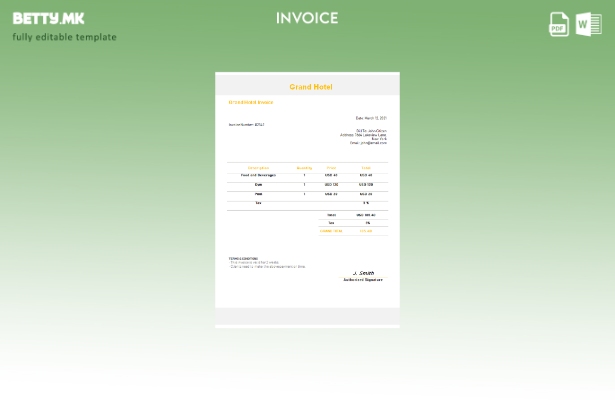Click the 'J. Smith' signature

[363, 273]
